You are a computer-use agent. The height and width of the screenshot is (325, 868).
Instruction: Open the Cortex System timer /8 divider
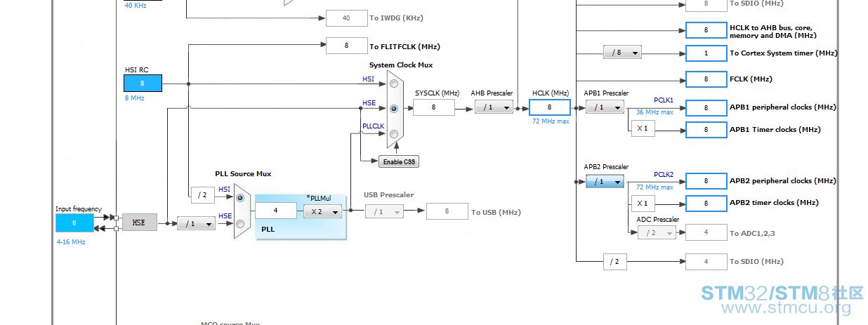(622, 52)
